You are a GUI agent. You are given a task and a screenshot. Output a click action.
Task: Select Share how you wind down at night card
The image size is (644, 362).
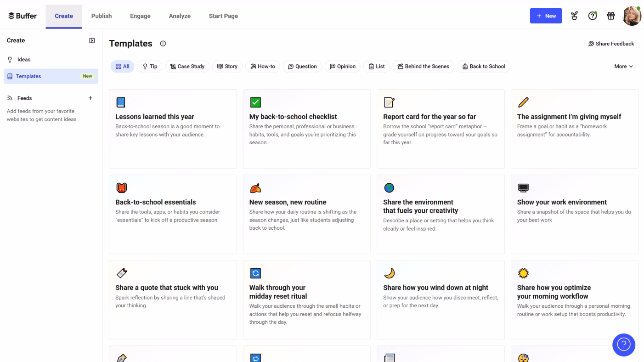(x=440, y=300)
